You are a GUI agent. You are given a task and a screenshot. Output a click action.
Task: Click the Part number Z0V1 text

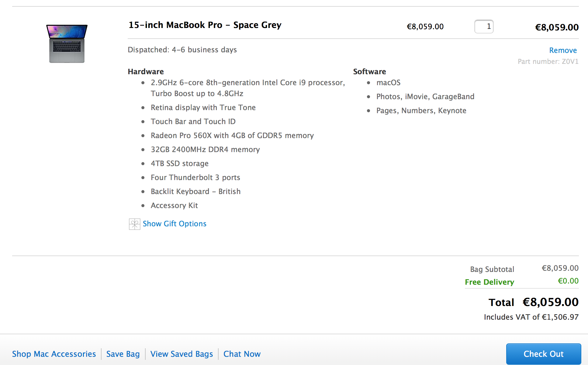click(548, 61)
